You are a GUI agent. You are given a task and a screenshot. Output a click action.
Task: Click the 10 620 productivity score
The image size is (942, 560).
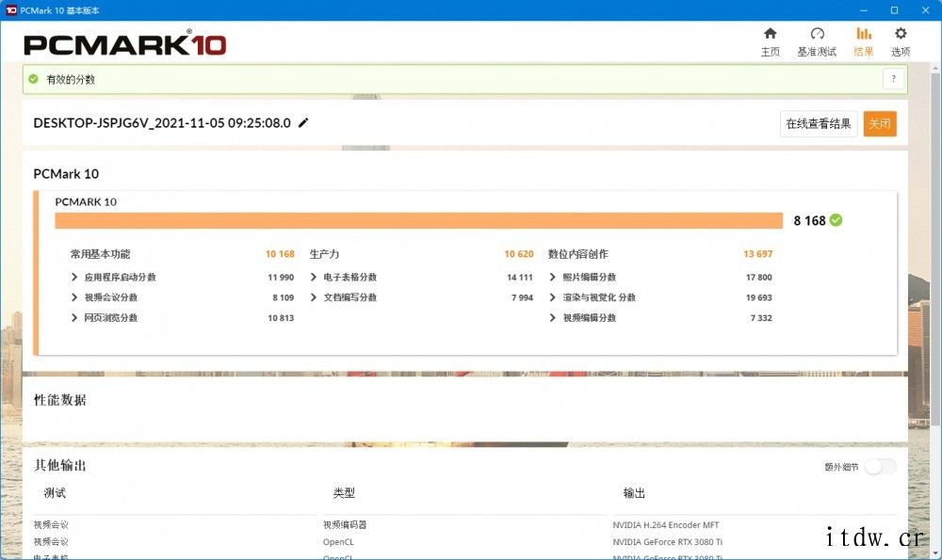click(x=519, y=254)
